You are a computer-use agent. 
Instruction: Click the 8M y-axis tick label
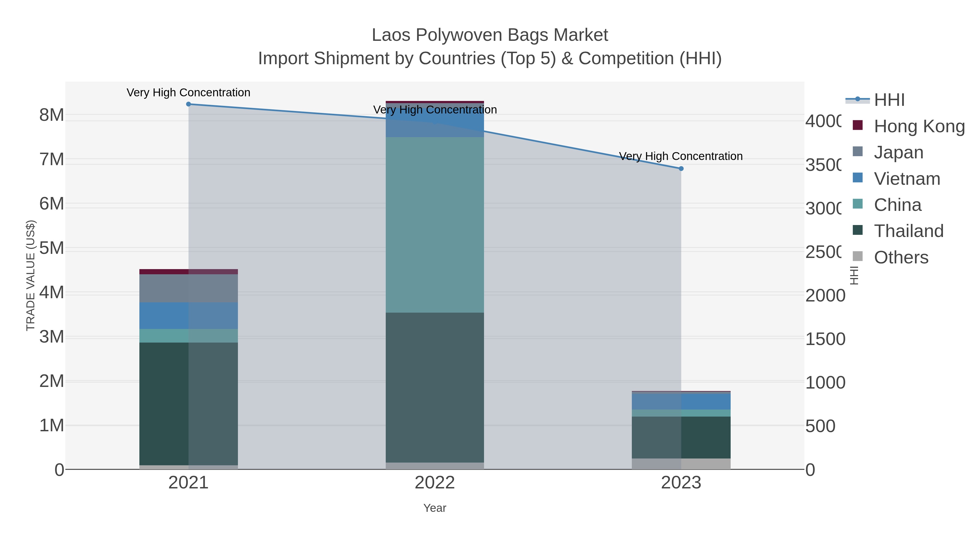52,115
